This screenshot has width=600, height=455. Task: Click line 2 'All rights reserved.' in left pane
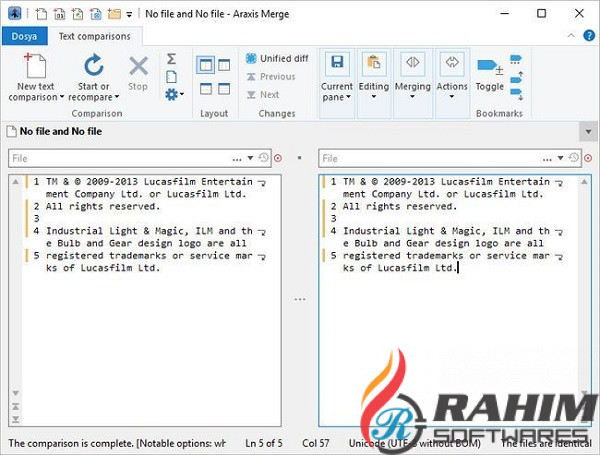[x=103, y=207]
